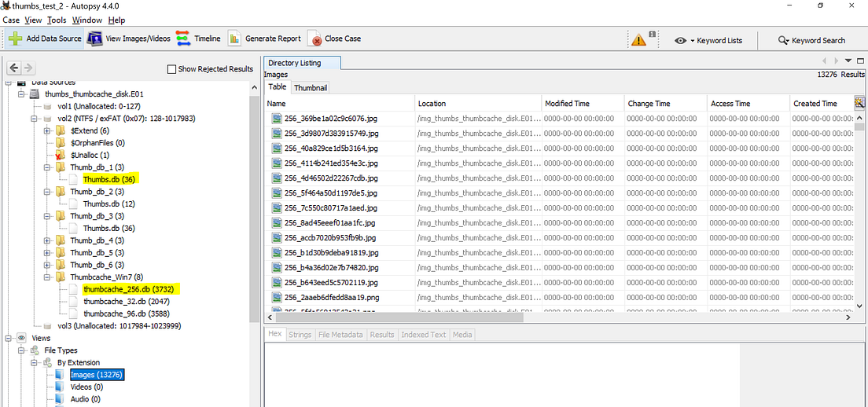Image resolution: width=868 pixels, height=407 pixels.
Task: Click the image icon of 256_5f464a50d1197de5.jpg
Action: point(276,193)
